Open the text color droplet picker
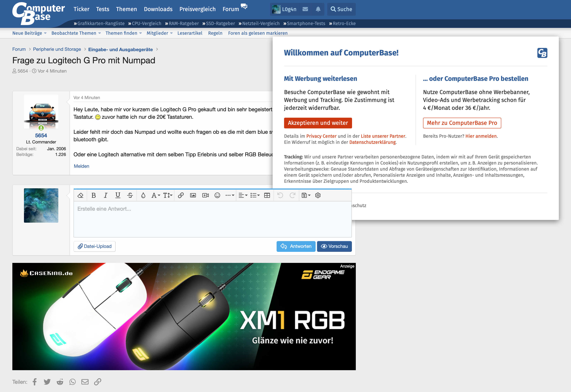The image size is (571, 392). click(143, 195)
